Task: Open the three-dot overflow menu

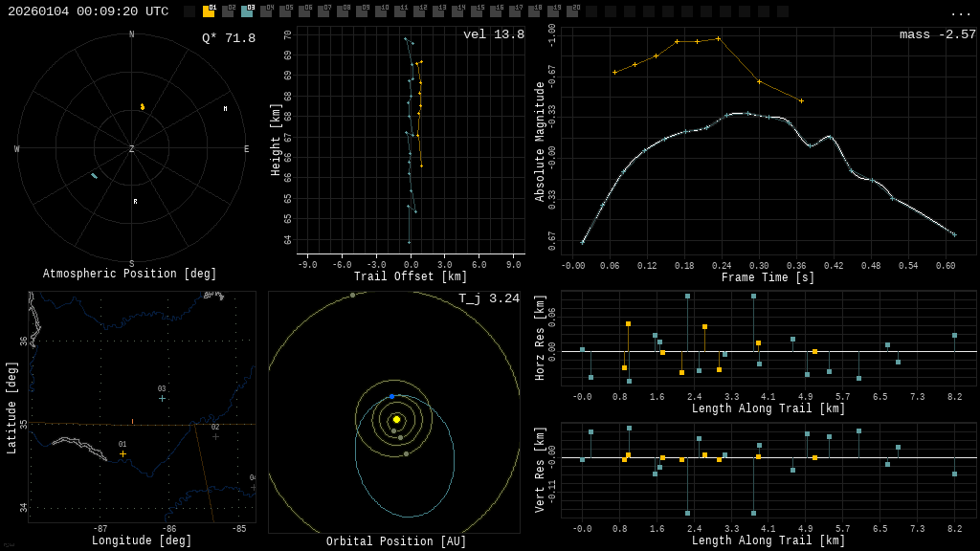Action: (960, 12)
